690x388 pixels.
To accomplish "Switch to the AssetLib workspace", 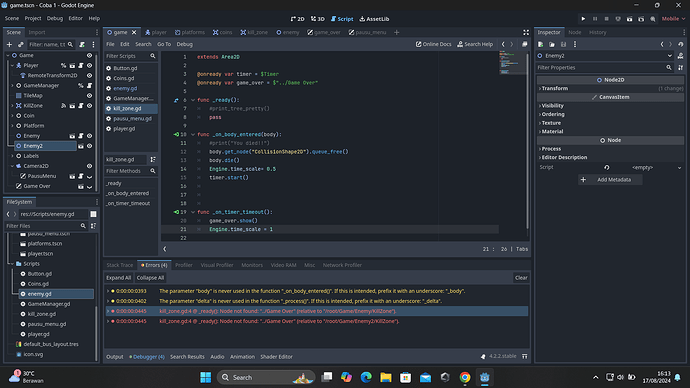I will (374, 19).
